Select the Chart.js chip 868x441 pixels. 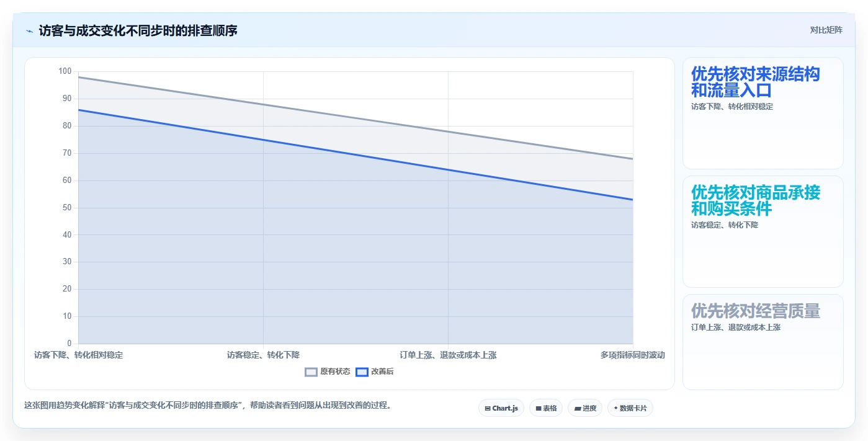pos(501,408)
